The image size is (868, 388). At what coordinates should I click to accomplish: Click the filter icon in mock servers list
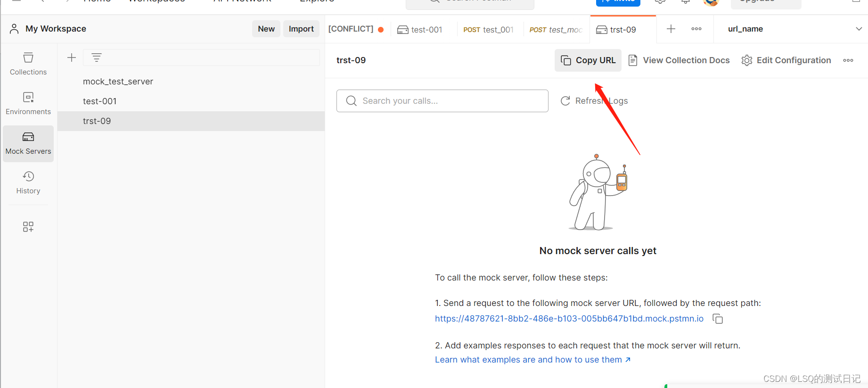97,58
